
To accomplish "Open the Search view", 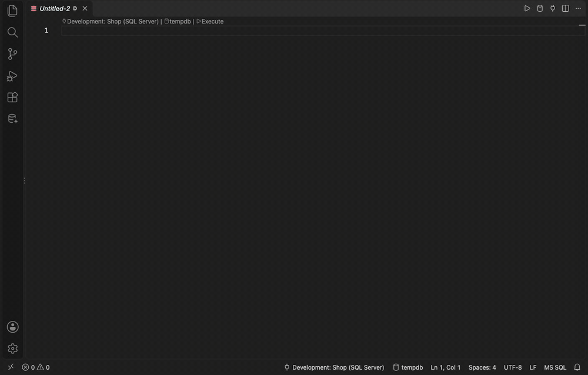I will (x=12, y=32).
